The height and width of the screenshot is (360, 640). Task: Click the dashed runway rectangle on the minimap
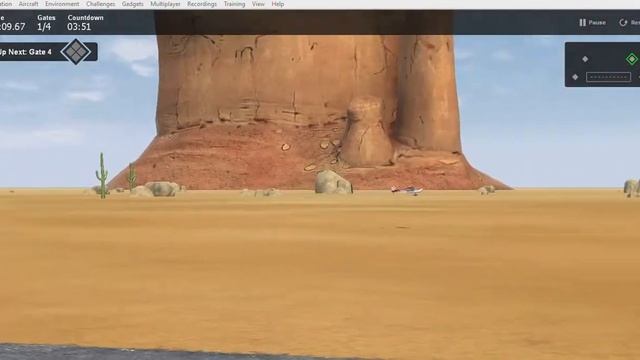pyautogui.click(x=608, y=77)
